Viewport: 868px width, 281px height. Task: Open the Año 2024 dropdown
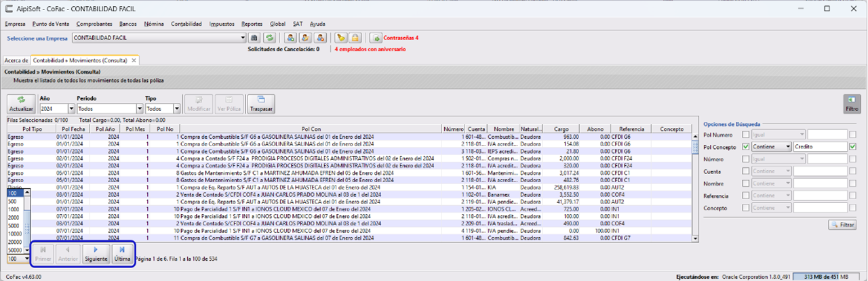click(71, 108)
